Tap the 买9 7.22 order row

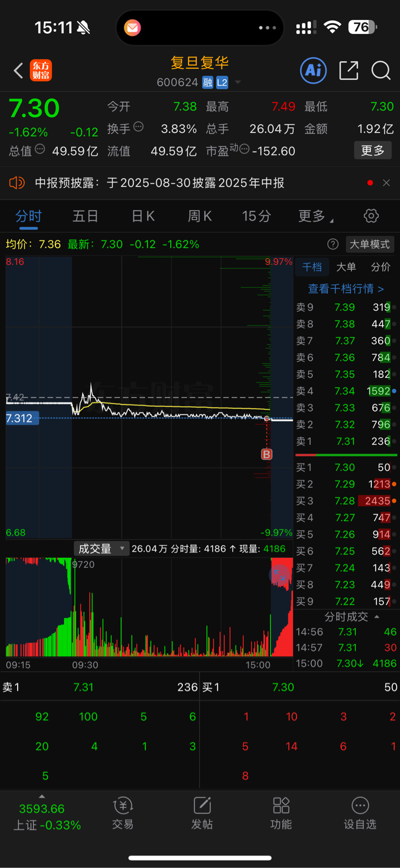(x=346, y=602)
